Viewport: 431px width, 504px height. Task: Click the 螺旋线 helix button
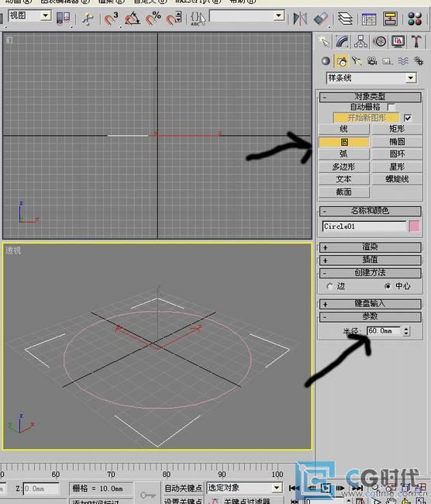point(397,179)
